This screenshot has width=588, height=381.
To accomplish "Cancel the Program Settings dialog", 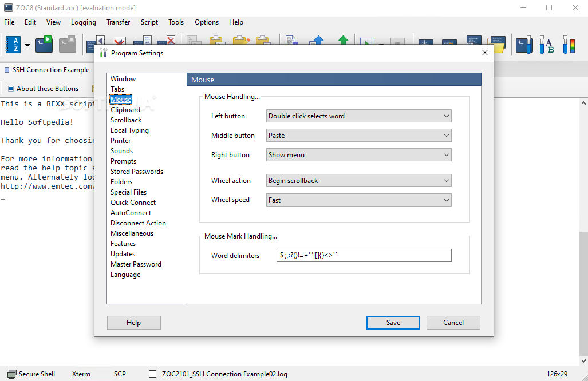I will (x=453, y=323).
